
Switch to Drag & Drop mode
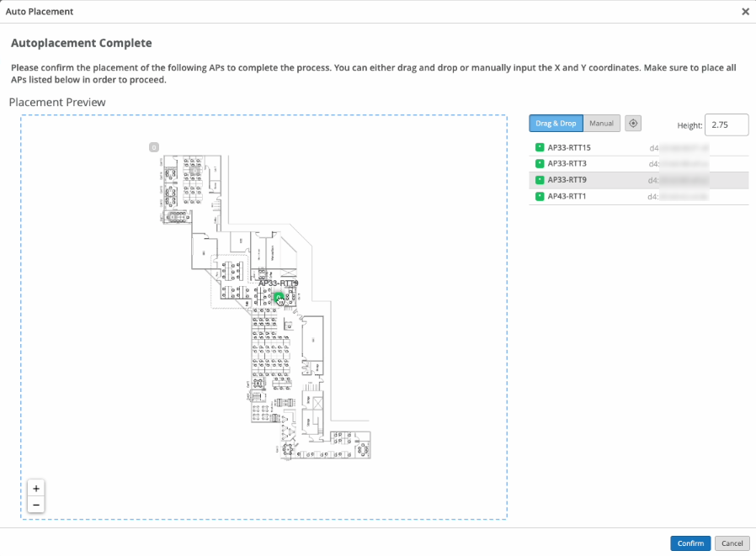[556, 124]
